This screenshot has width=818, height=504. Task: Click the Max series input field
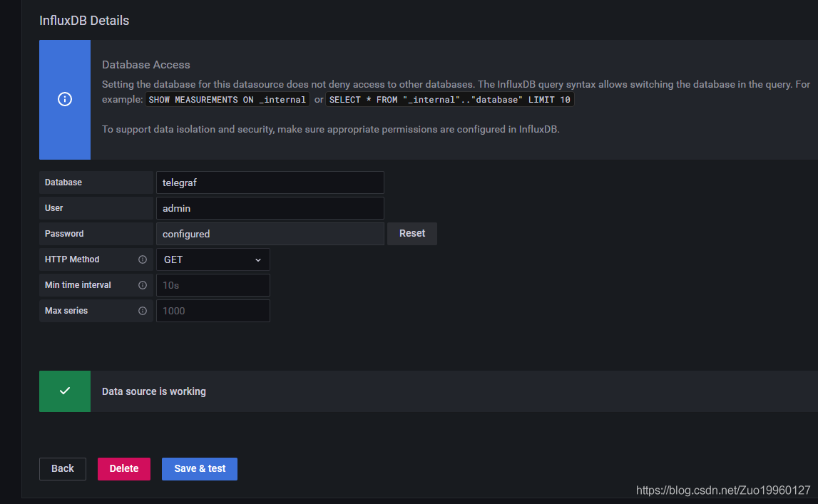[213, 311]
